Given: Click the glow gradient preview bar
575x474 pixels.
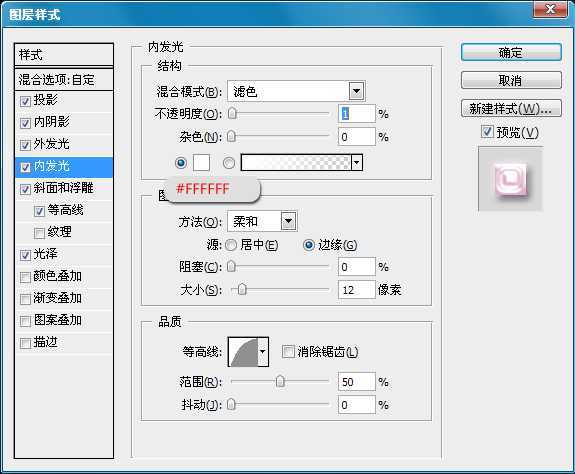Looking at the screenshot, I should [x=296, y=163].
